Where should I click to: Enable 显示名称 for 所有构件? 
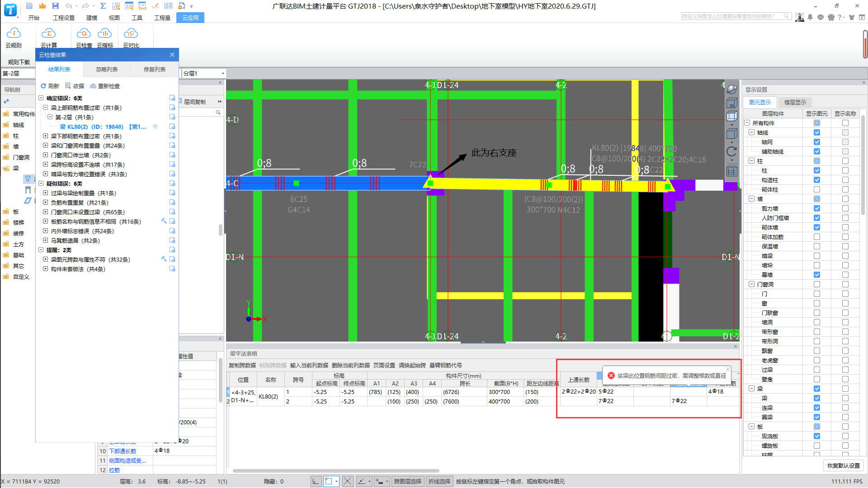(845, 123)
